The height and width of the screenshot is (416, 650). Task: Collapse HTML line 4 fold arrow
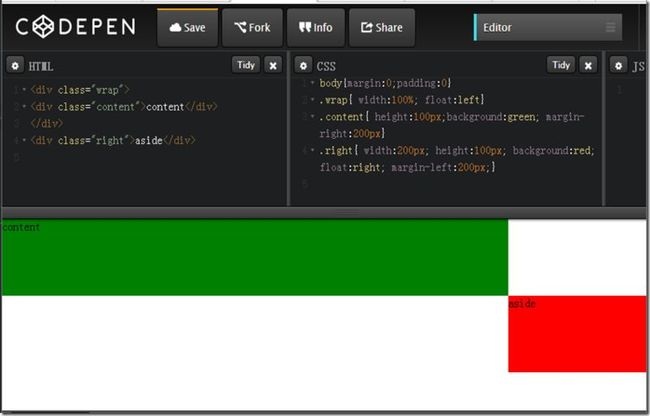[x=24, y=140]
